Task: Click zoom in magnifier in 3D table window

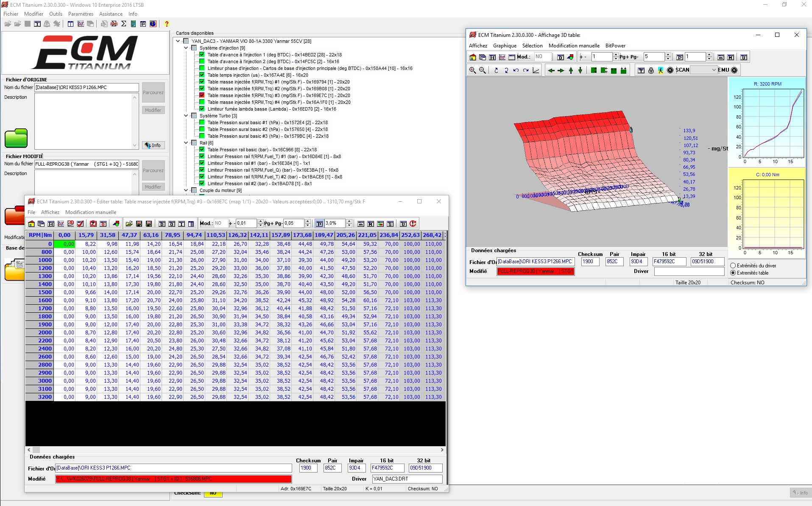Action: click(x=472, y=70)
